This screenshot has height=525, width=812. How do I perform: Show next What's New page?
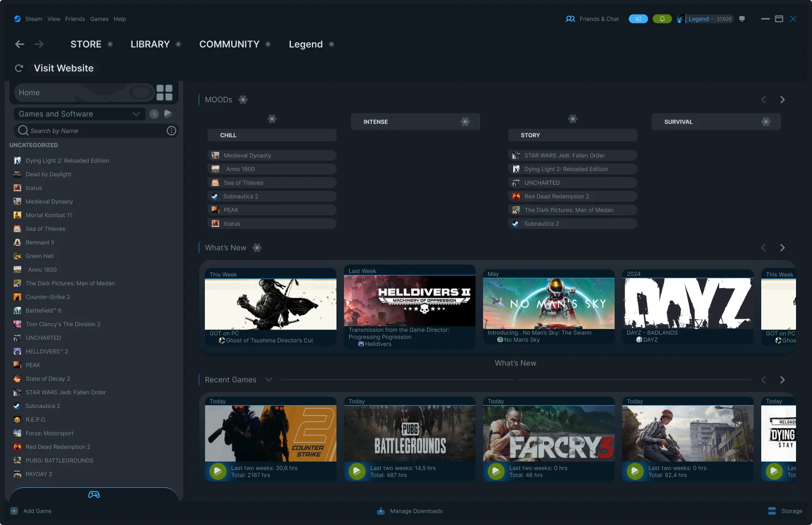(782, 248)
